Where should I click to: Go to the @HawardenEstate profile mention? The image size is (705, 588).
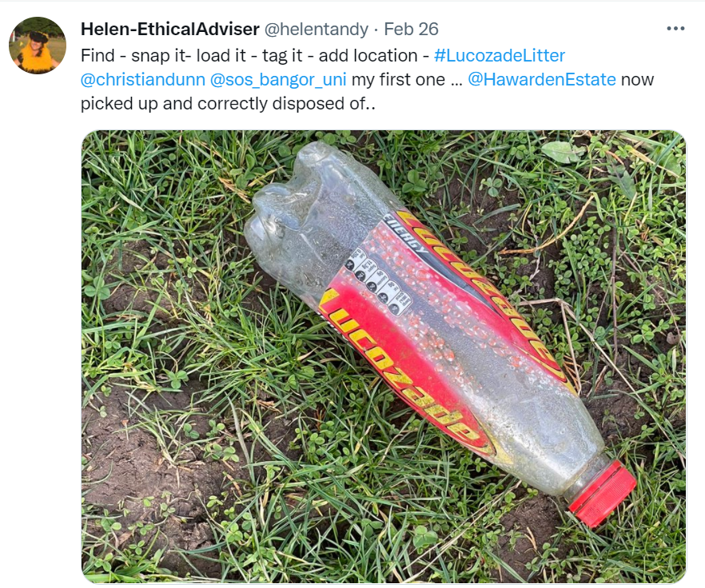[x=542, y=80]
